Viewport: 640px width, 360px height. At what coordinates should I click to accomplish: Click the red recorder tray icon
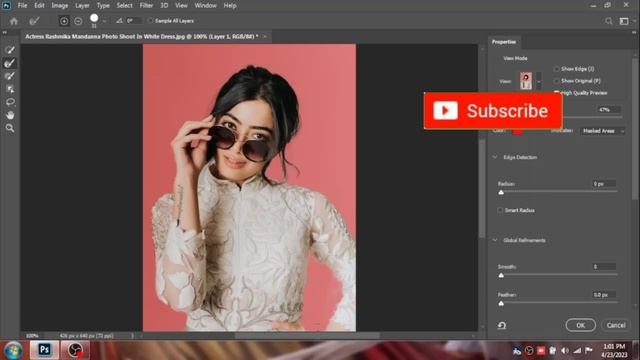click(x=541, y=351)
